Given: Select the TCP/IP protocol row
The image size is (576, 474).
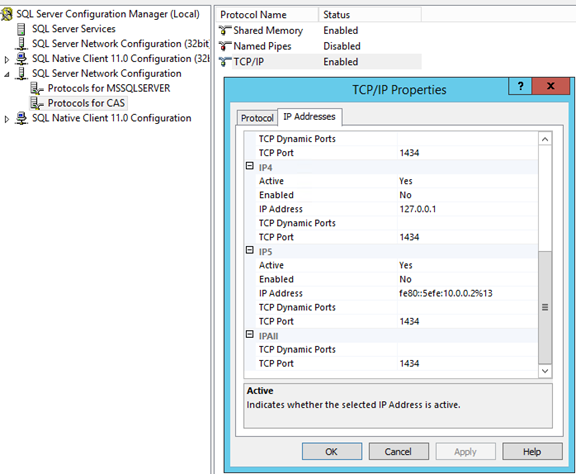Looking at the screenshot, I should 320,62.
